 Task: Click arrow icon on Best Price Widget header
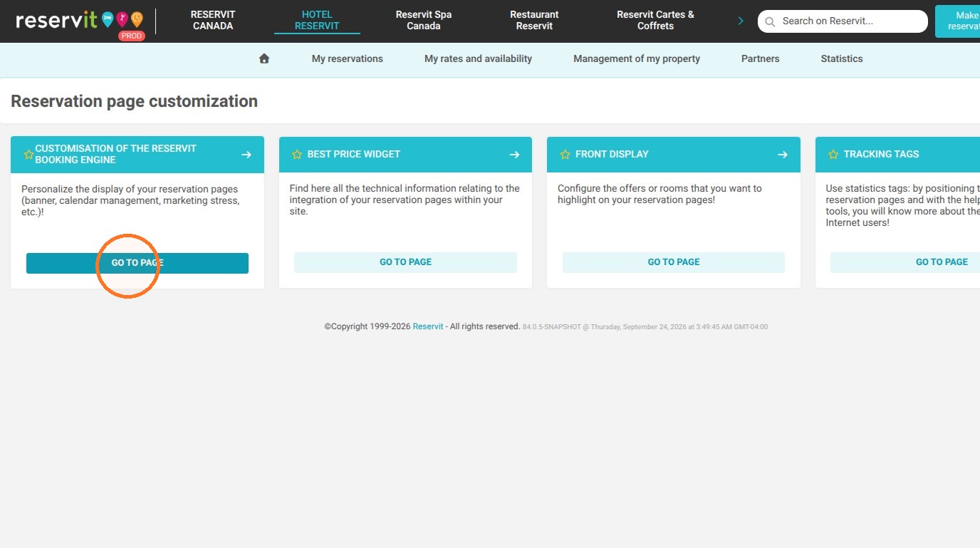(514, 154)
